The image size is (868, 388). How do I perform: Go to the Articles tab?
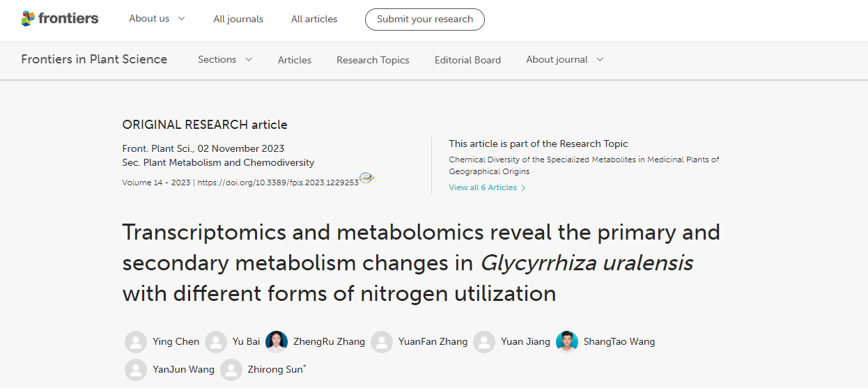point(295,60)
